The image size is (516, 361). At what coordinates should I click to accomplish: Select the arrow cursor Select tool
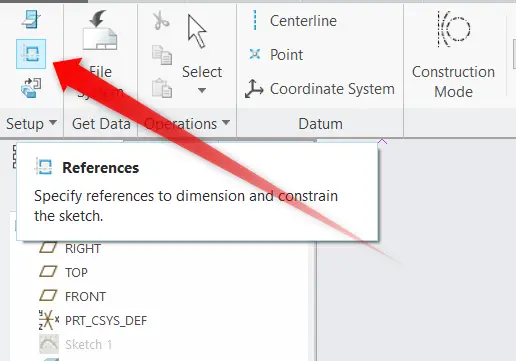click(197, 32)
